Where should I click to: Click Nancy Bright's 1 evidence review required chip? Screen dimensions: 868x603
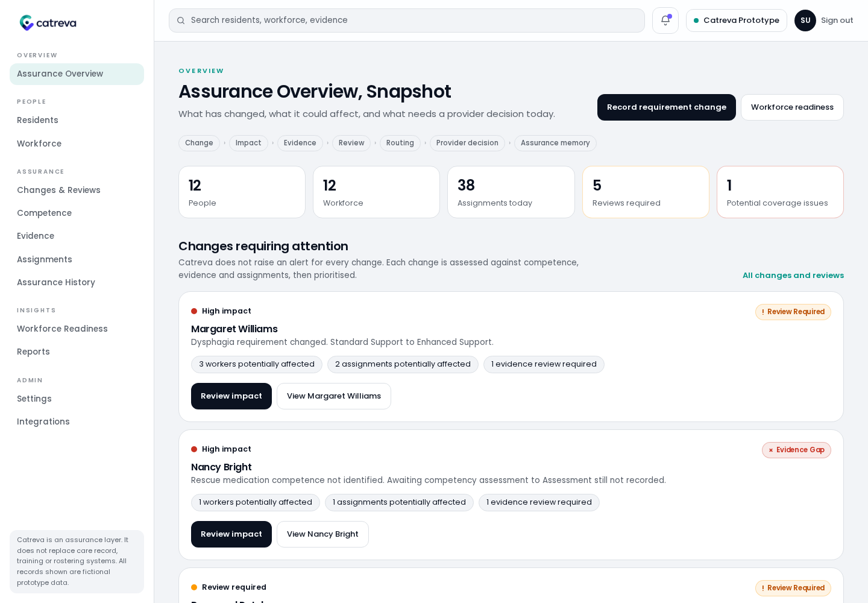[539, 503]
